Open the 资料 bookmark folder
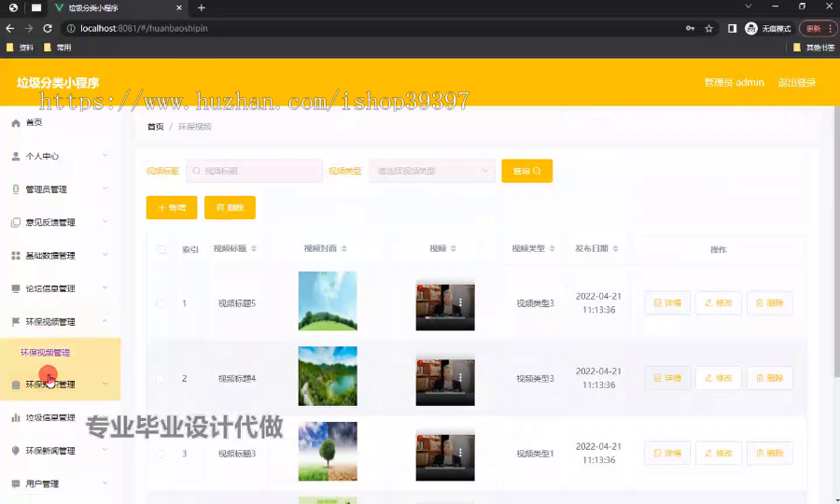 20,48
